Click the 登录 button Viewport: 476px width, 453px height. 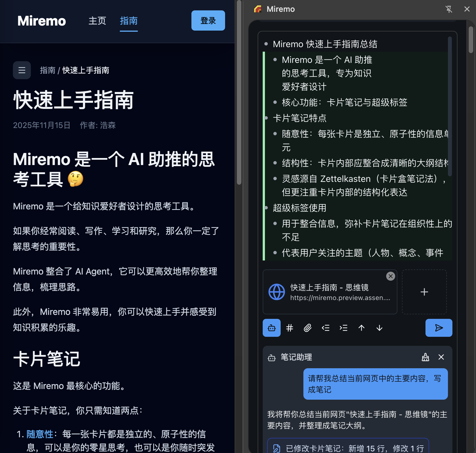[208, 20]
